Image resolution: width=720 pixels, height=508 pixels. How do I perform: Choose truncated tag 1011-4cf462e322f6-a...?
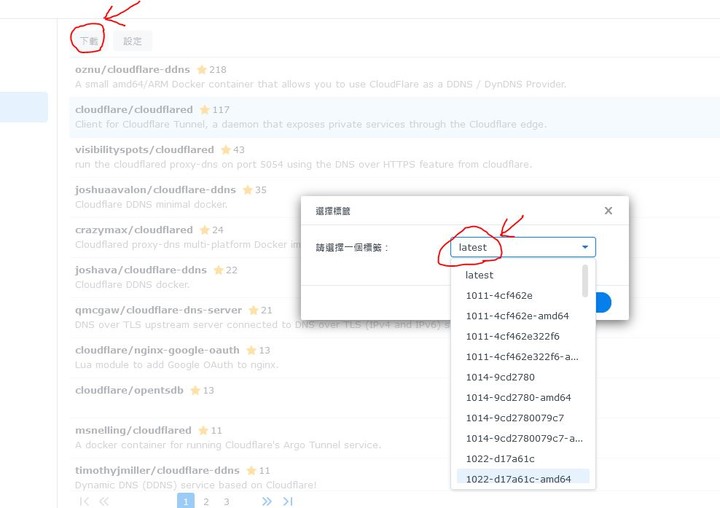pyautogui.click(x=523, y=356)
